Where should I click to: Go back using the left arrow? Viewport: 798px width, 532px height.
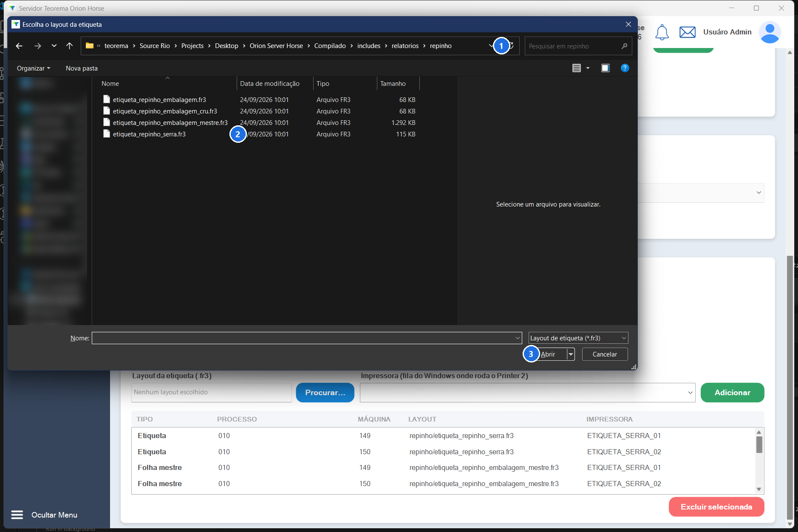[19, 46]
